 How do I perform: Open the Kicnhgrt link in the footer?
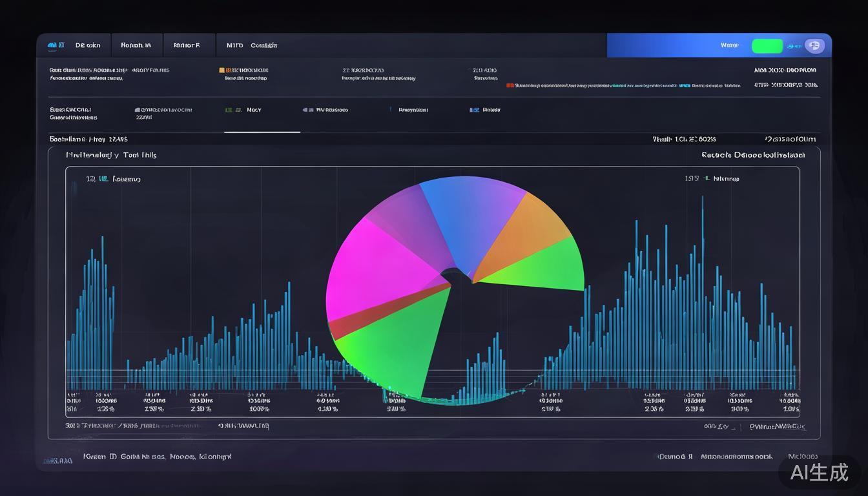215,457
